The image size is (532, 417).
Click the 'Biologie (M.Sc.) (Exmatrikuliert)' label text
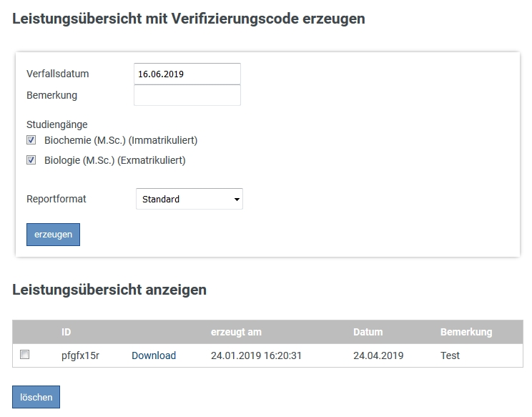[114, 160]
